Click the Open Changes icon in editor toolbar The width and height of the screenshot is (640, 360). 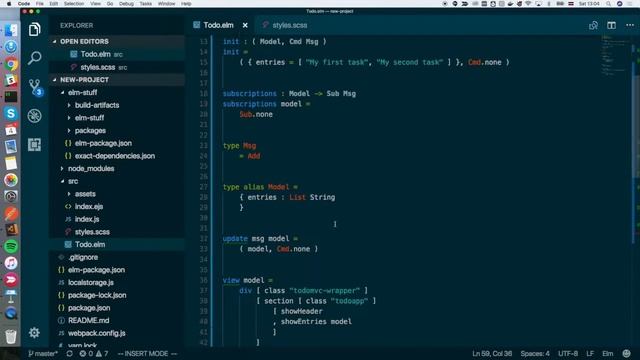point(593,25)
